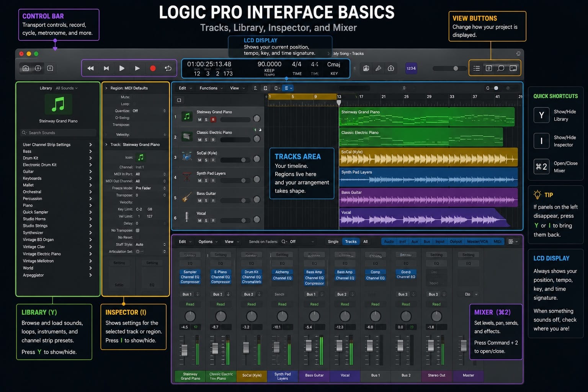Open the Staff Style Auto popup
Image resolution: width=588 pixels, height=392 pixels.
(150, 245)
